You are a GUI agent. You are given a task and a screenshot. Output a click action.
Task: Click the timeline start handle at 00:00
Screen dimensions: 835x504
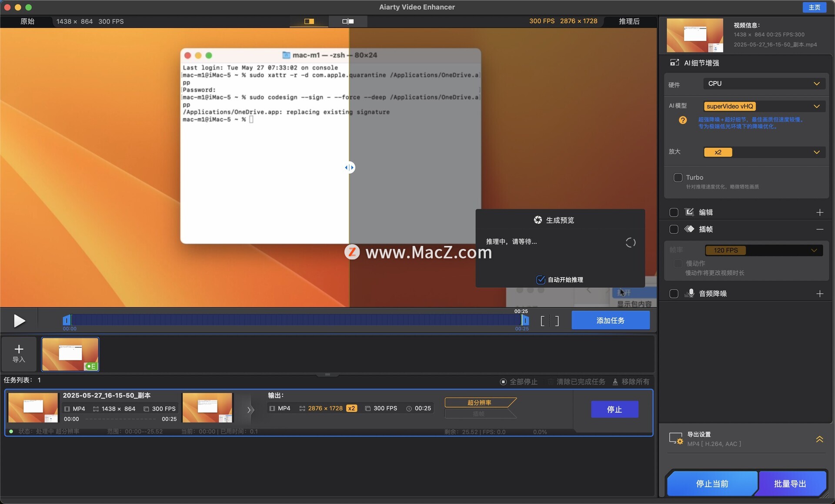coord(67,320)
